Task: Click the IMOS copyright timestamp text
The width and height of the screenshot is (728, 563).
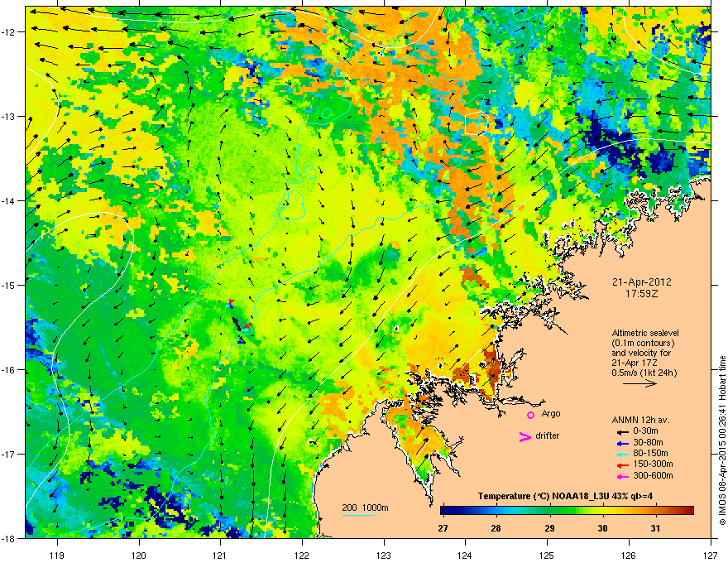Action: (722, 440)
